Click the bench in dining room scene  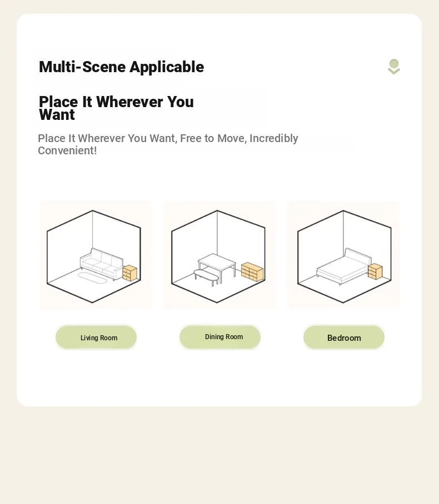206,278
